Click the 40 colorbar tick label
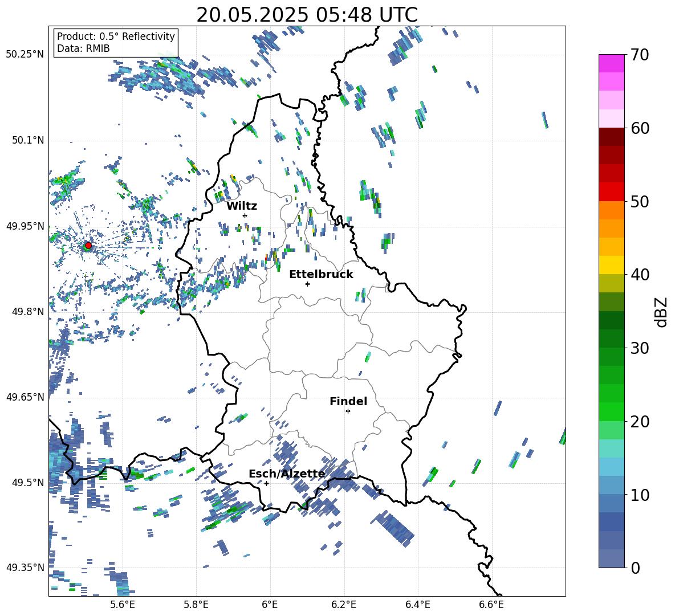The height and width of the screenshot is (616, 675). [640, 275]
